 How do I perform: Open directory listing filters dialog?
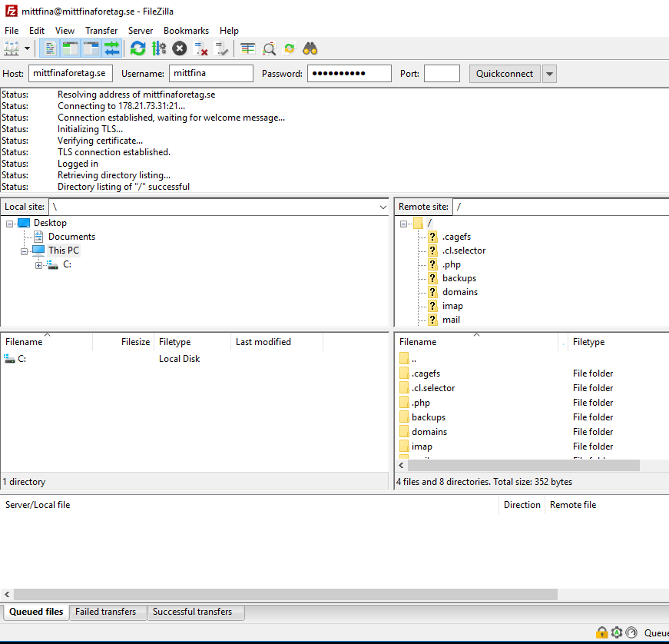click(247, 48)
